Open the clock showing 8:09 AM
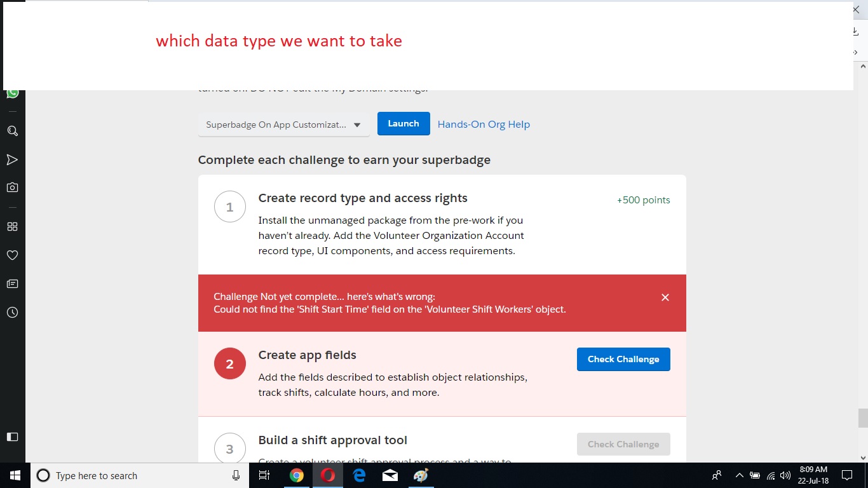868x488 pixels. coord(813,475)
